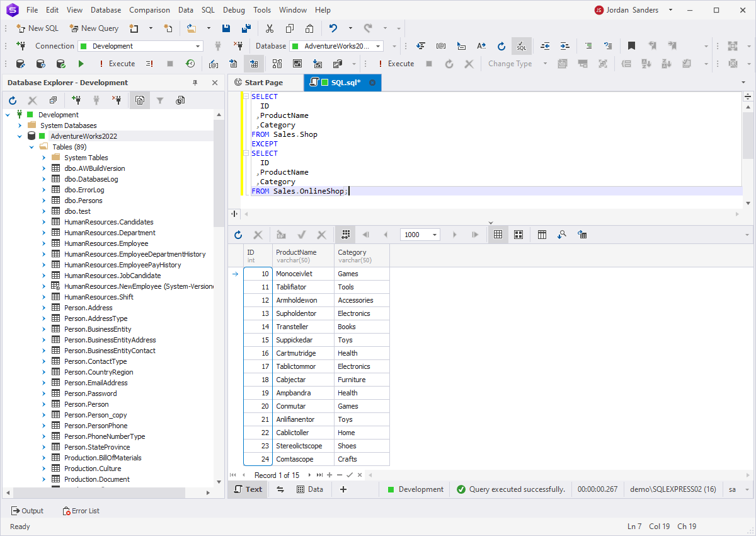Close the Database Explorer panel
Viewport: 756px width, 536px height.
(215, 83)
